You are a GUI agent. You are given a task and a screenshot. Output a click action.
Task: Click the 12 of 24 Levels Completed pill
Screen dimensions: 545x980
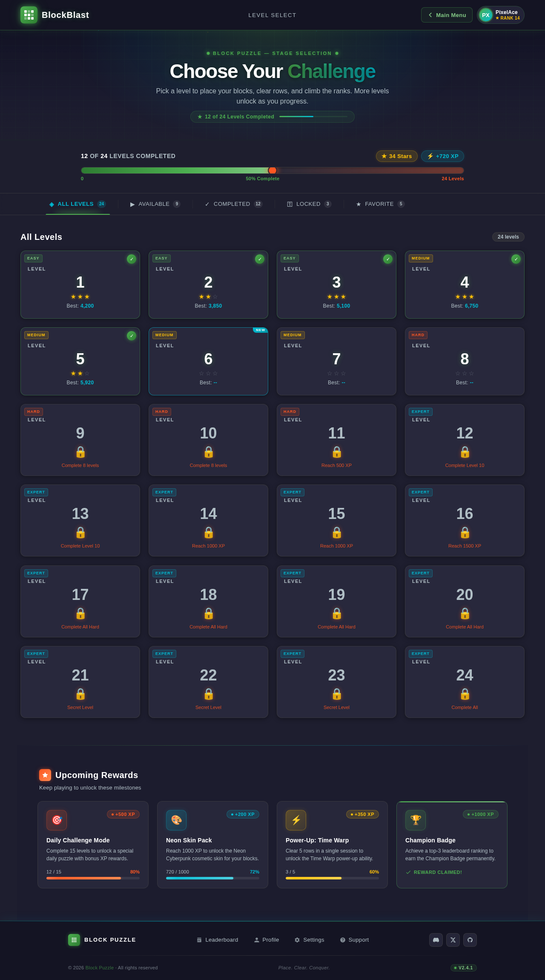(272, 117)
